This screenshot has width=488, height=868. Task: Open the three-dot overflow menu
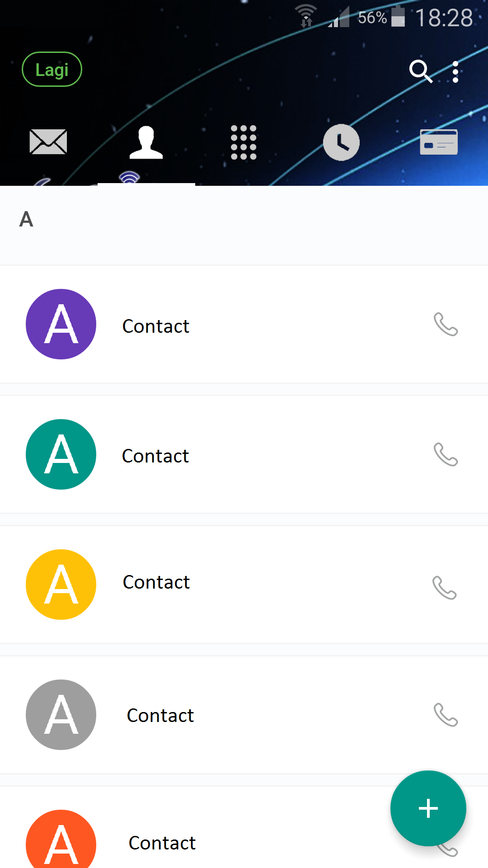[455, 72]
